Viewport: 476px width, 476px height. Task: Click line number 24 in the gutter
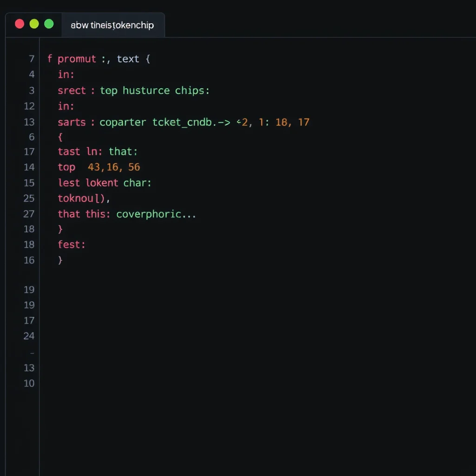[29, 336]
